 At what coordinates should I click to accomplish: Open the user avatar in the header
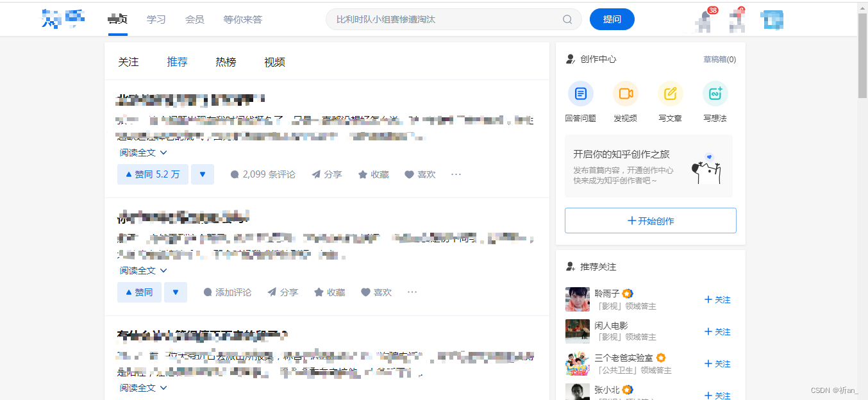click(x=772, y=20)
